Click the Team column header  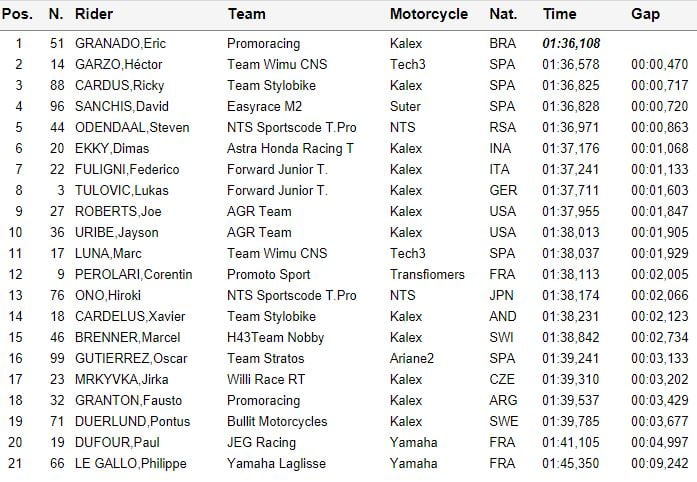246,14
